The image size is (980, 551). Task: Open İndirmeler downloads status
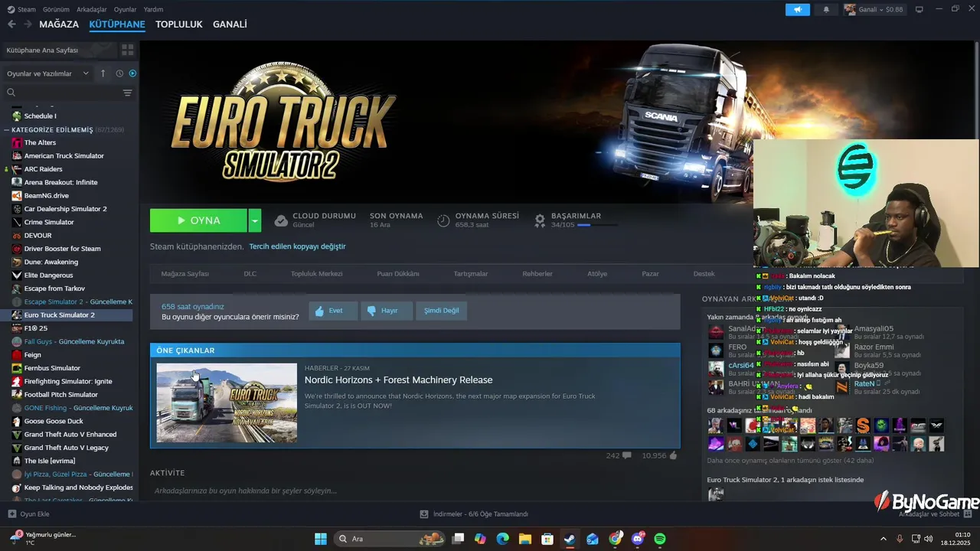474,514
